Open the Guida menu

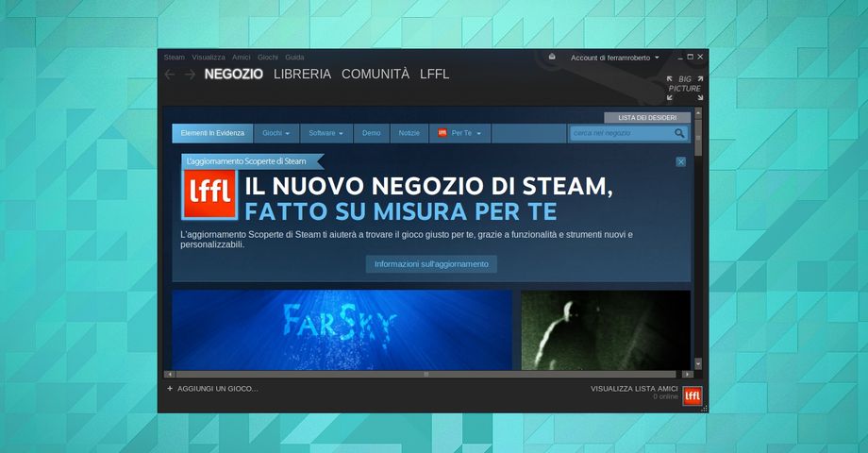(294, 57)
